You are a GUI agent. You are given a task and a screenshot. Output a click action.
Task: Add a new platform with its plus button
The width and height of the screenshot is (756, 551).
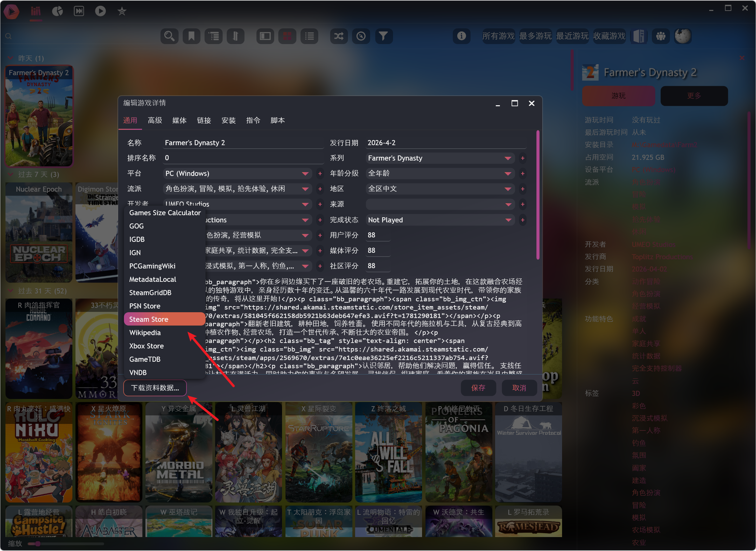(320, 174)
